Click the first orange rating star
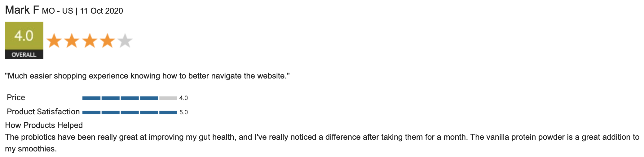The image size is (644, 157). tap(54, 41)
